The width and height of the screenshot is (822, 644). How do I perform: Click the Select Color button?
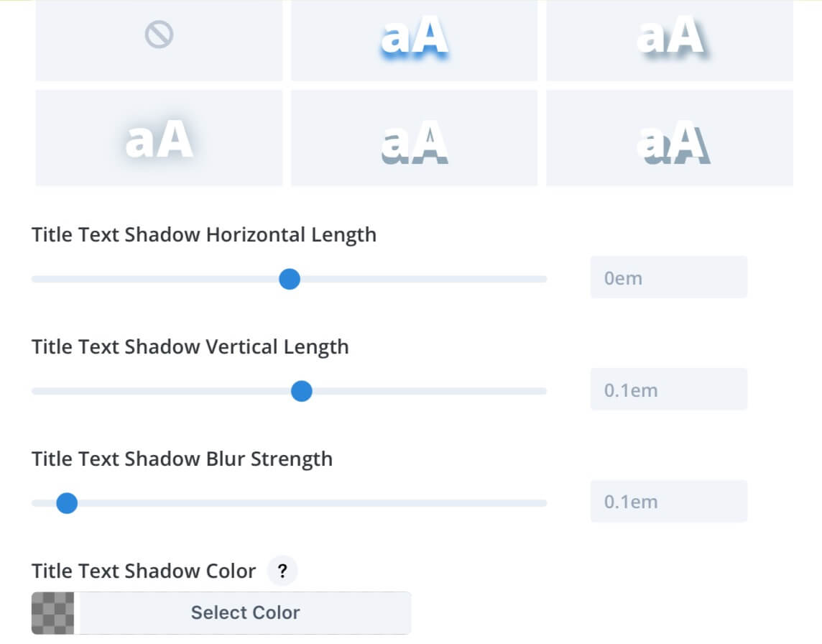pyautogui.click(x=245, y=613)
